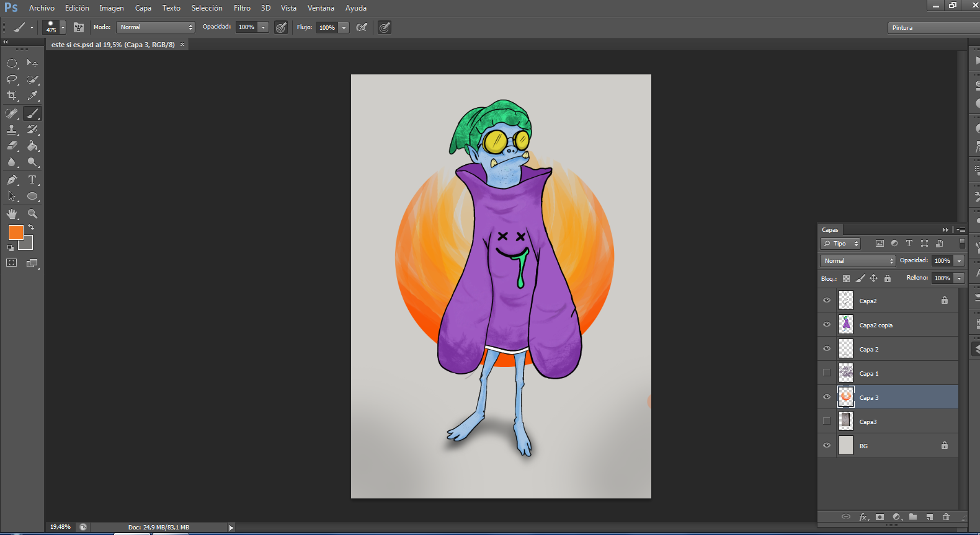Show the hidden Capa 1 layer
The width and height of the screenshot is (980, 535).
pos(827,373)
